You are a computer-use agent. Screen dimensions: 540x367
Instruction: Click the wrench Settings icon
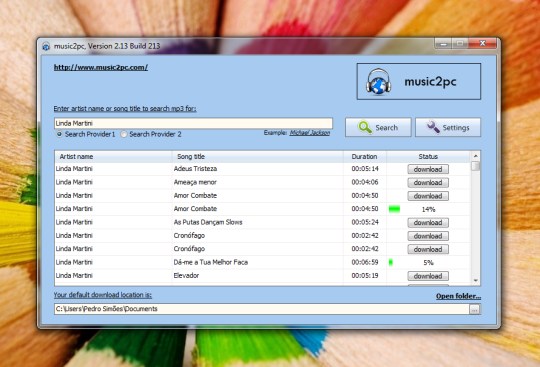click(433, 127)
